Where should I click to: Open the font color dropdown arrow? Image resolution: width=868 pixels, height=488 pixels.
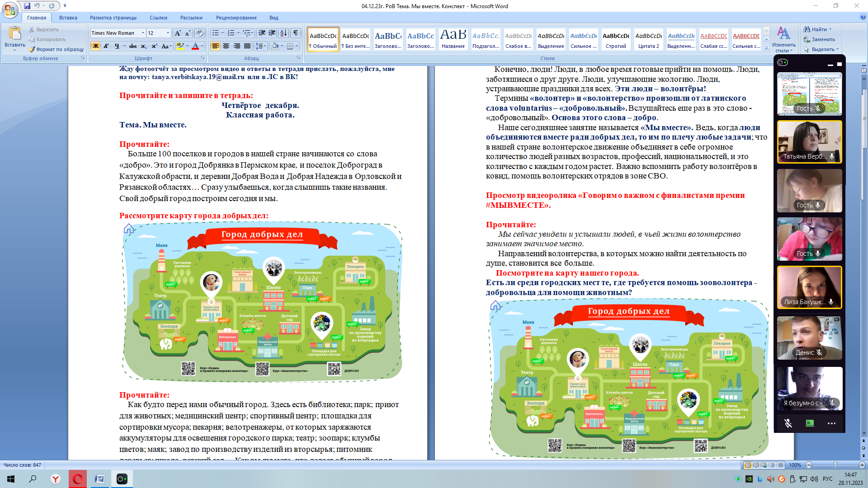click(x=202, y=46)
